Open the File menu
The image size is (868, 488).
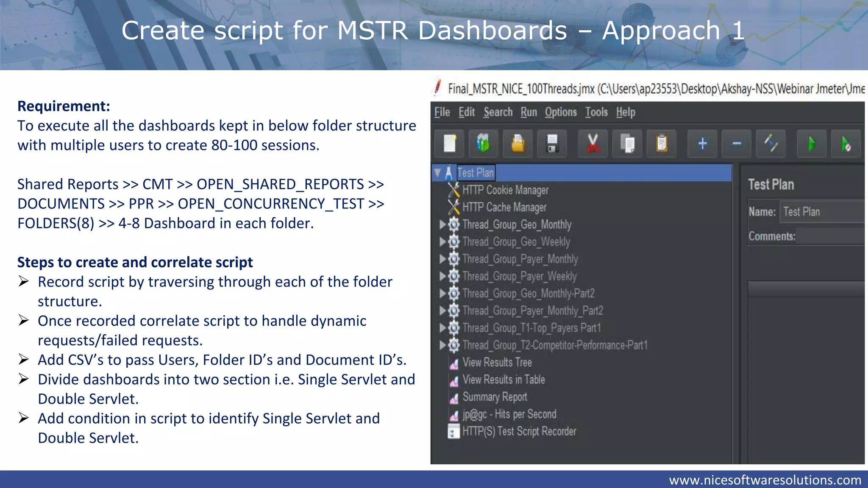pyautogui.click(x=442, y=112)
